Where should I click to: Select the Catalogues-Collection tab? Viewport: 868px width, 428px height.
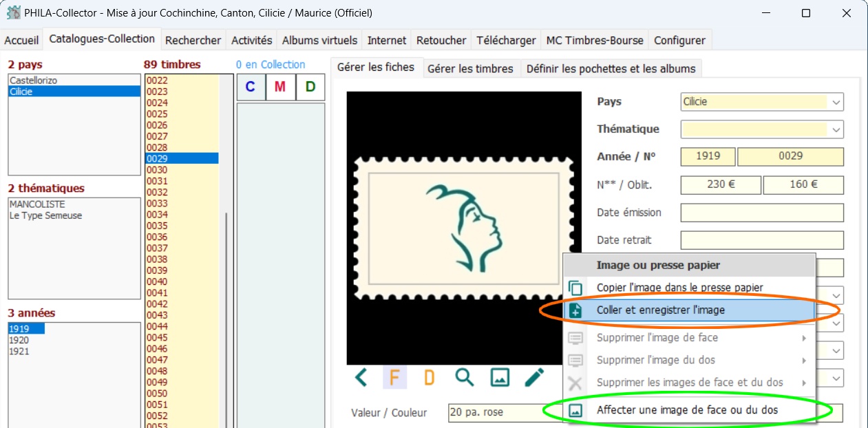[102, 39]
